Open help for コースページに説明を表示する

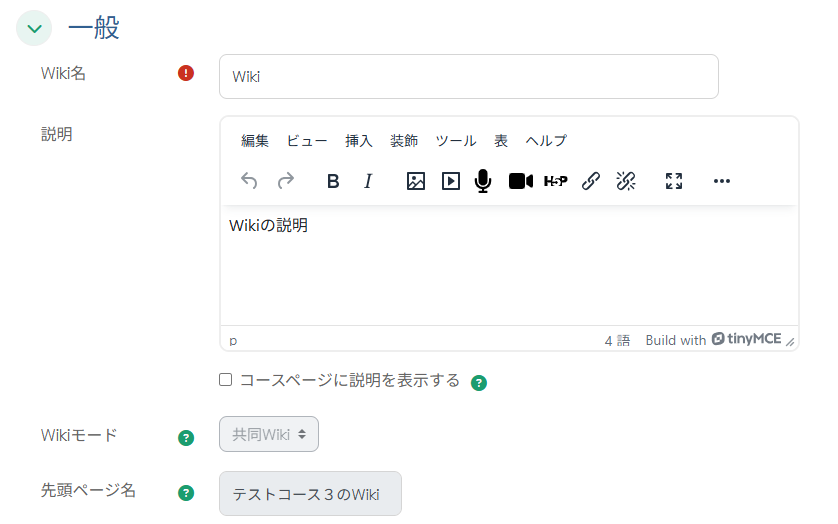point(479,383)
